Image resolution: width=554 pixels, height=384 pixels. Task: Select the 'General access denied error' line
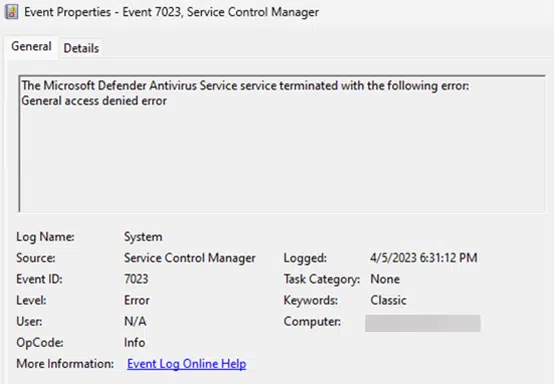click(x=94, y=101)
